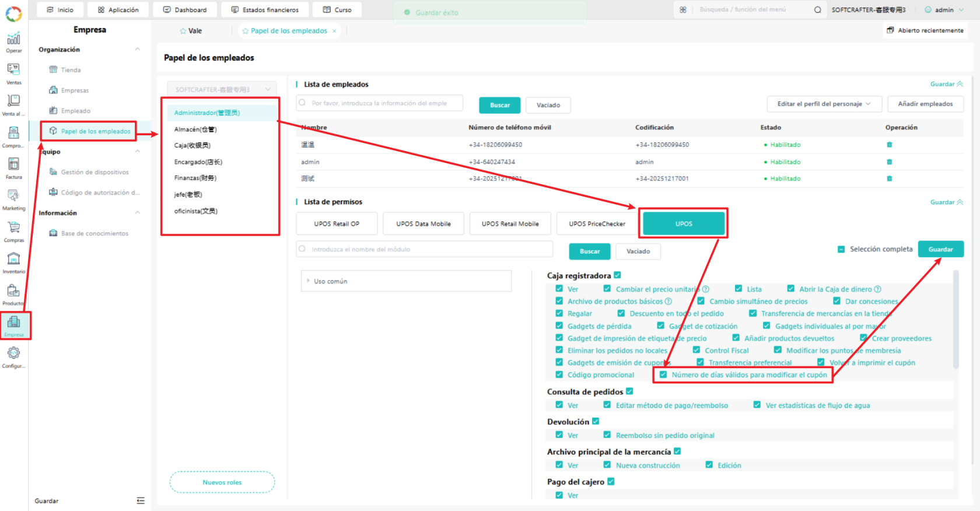Click the Nuevos roles button
This screenshot has width=980, height=511.
pos(222,482)
